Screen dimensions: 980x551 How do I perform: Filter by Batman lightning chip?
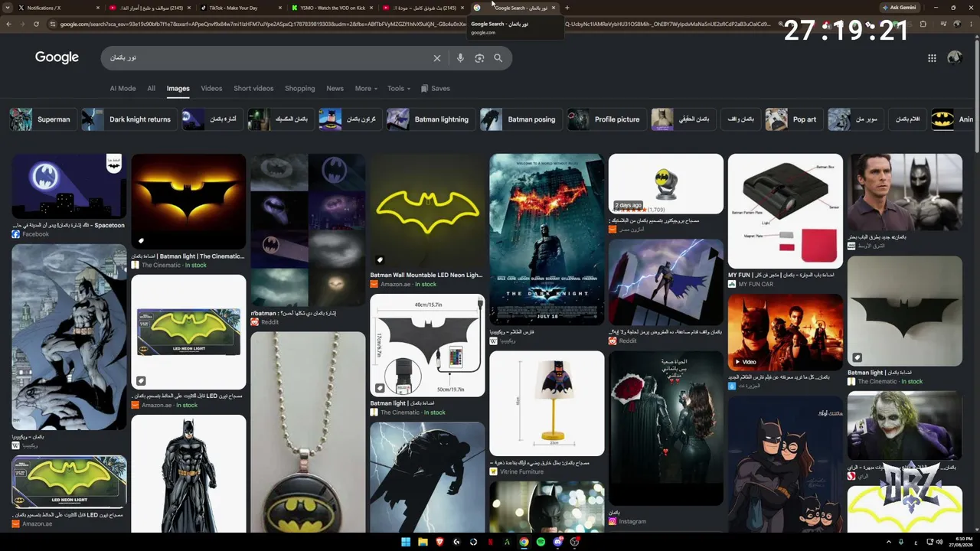tap(430, 119)
